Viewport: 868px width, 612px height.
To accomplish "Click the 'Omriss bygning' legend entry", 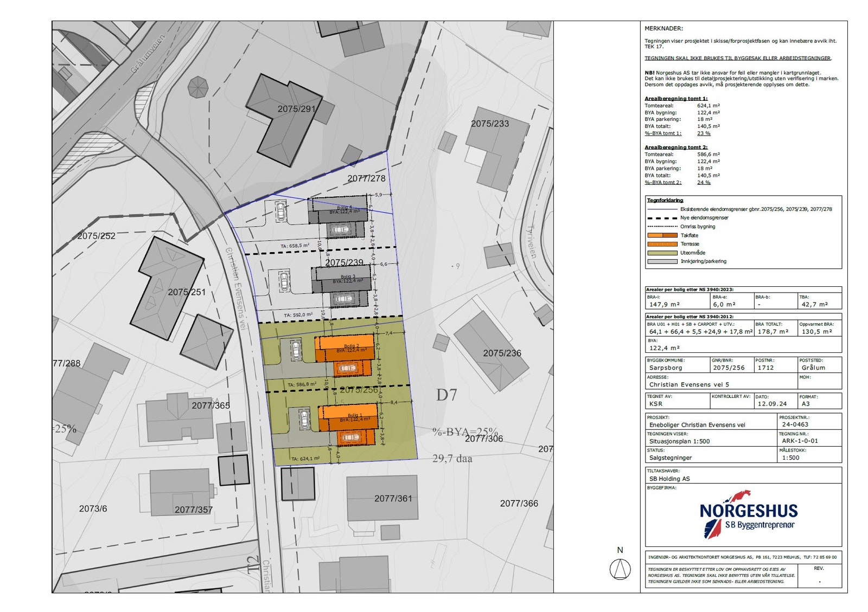I will [698, 227].
